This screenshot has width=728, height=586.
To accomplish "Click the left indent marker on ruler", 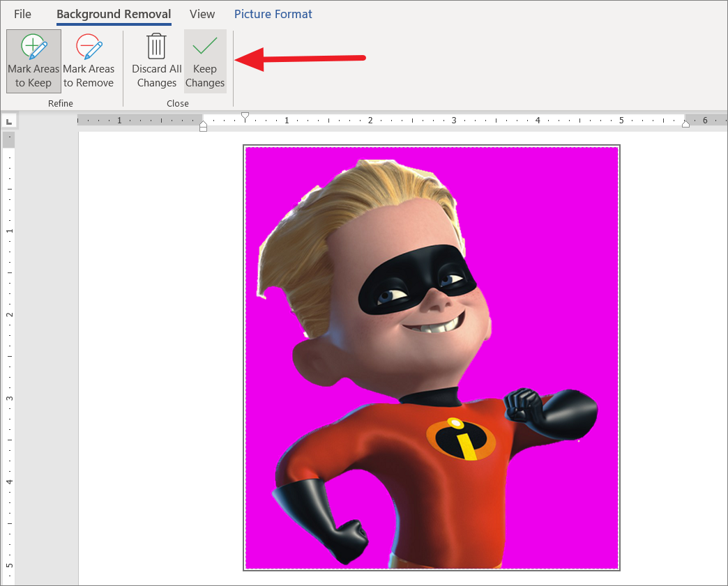I will (203, 126).
